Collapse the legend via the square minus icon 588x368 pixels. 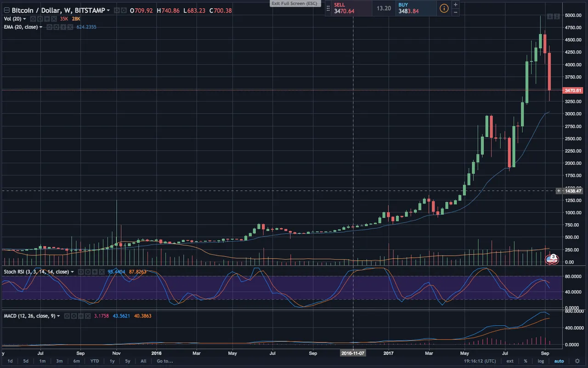pyautogui.click(x=6, y=10)
